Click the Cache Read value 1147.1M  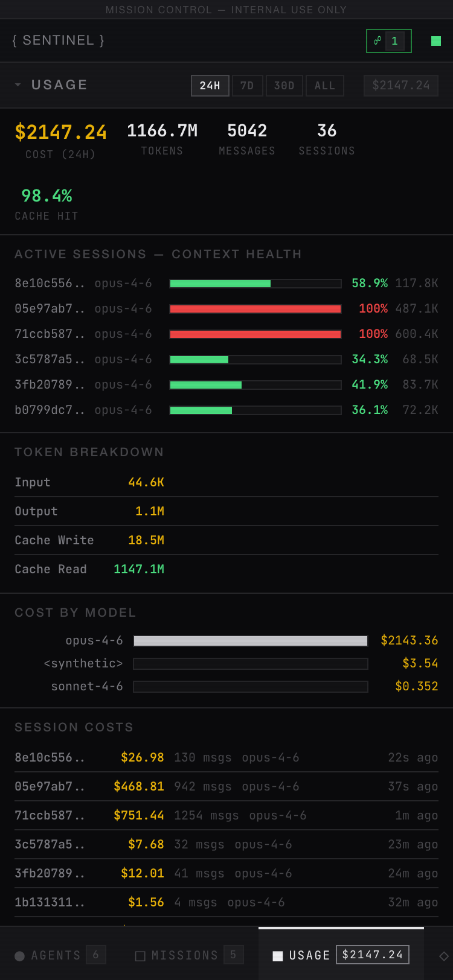[139, 570]
